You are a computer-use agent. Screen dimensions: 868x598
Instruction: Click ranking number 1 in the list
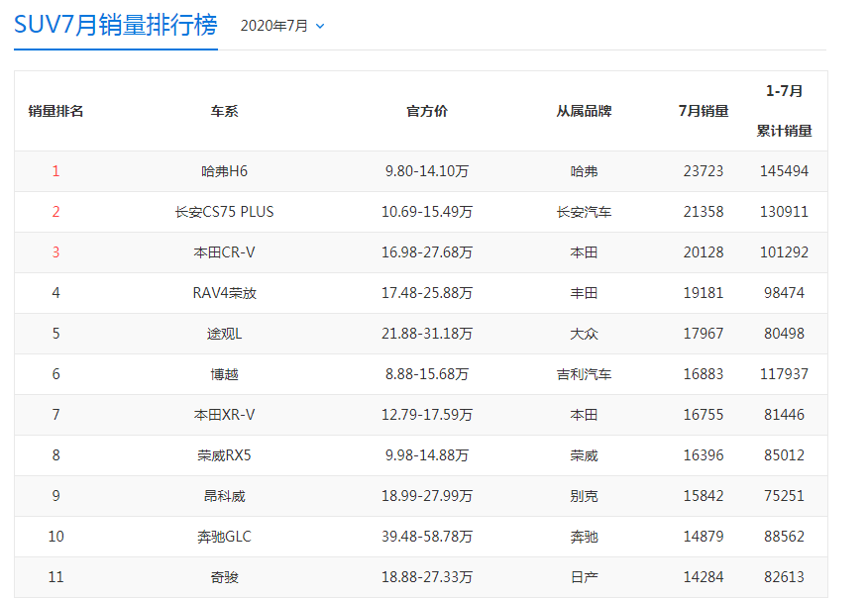pos(56,170)
